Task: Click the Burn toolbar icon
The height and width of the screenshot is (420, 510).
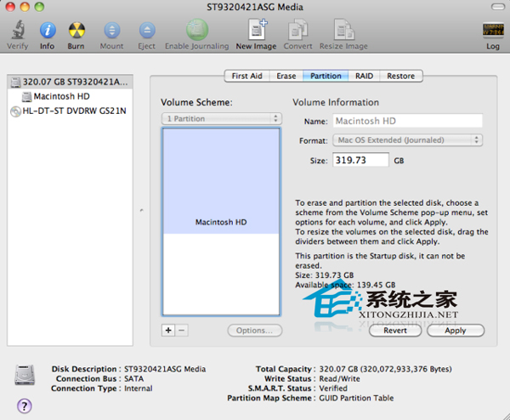Action: click(76, 32)
